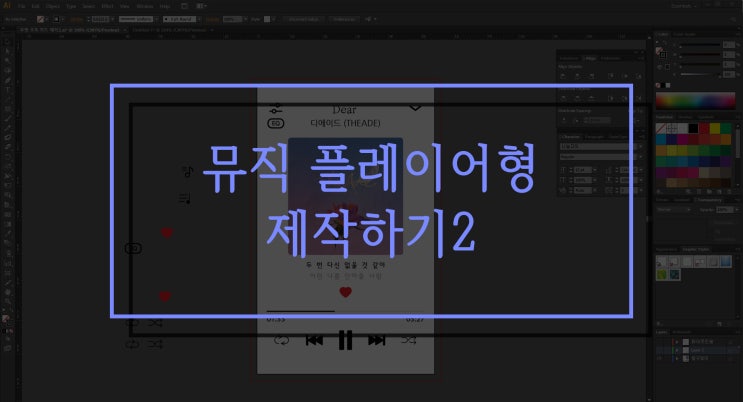Click the Fill swatch in the control bar

tap(41, 19)
